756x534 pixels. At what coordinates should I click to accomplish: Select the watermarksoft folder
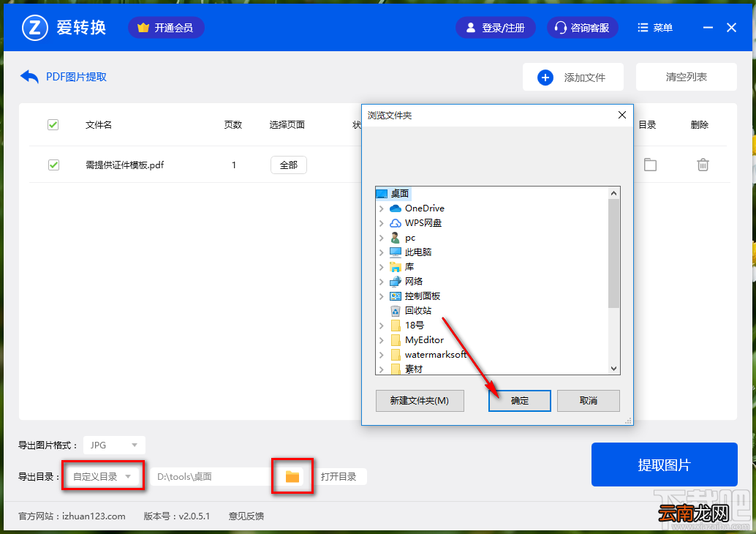tap(435, 355)
